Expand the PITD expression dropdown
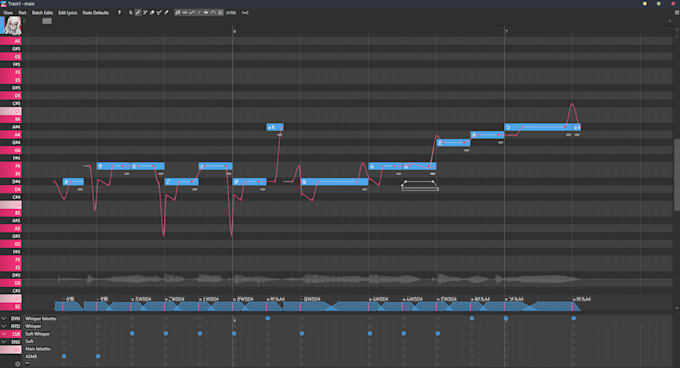Viewport: 680px width, 368px height. (x=3, y=326)
